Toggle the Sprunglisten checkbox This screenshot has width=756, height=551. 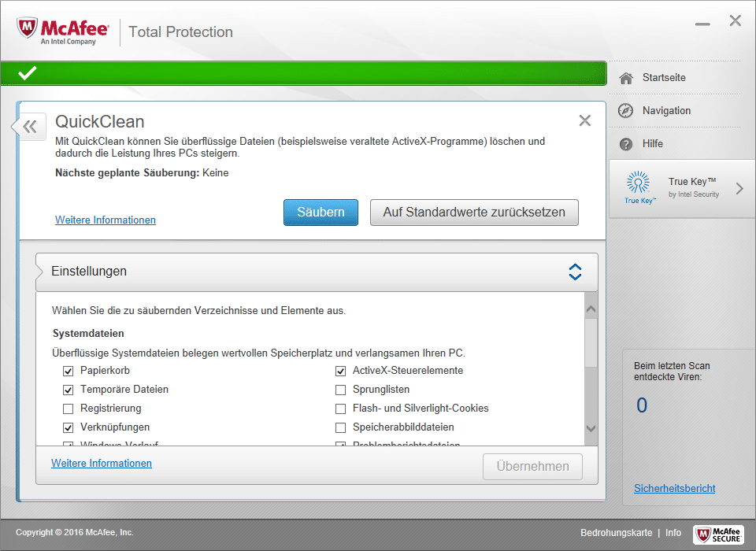[x=340, y=390]
